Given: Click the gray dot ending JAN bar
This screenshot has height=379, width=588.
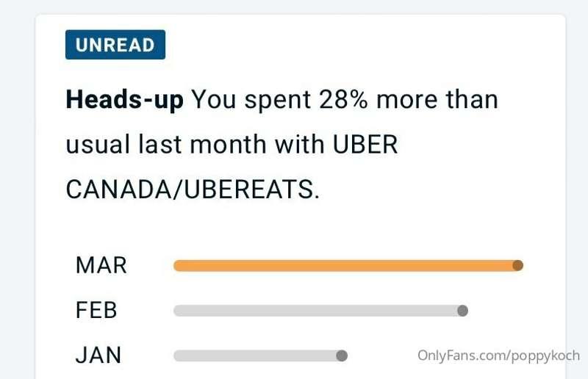Looking at the screenshot, I should click(x=342, y=355).
